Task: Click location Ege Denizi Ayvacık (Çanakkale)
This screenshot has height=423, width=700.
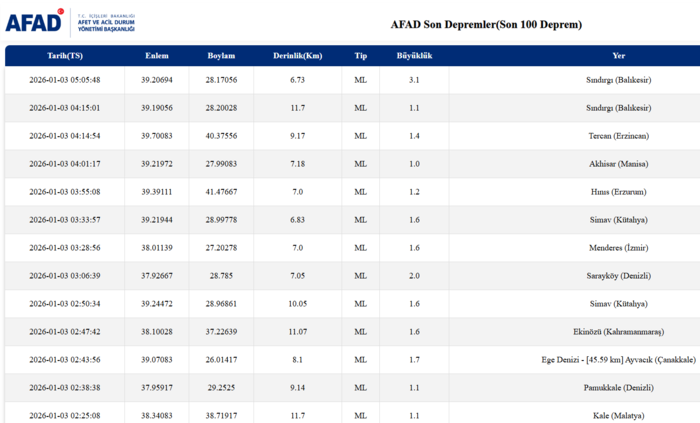Action: click(618, 360)
